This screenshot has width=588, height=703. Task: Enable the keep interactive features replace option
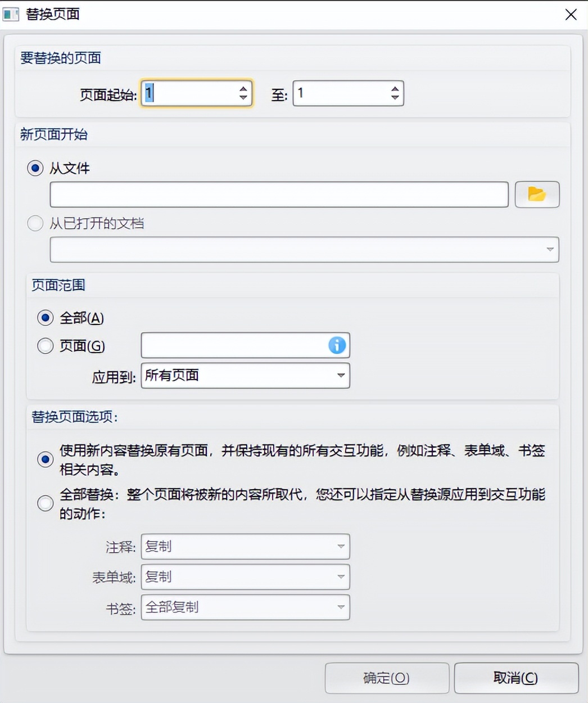(45, 459)
